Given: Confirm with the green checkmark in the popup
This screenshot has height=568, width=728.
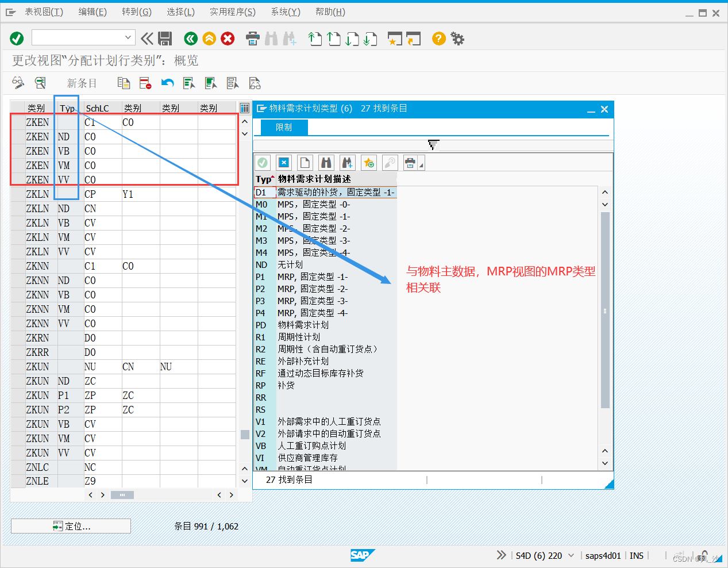Looking at the screenshot, I should pyautogui.click(x=263, y=162).
